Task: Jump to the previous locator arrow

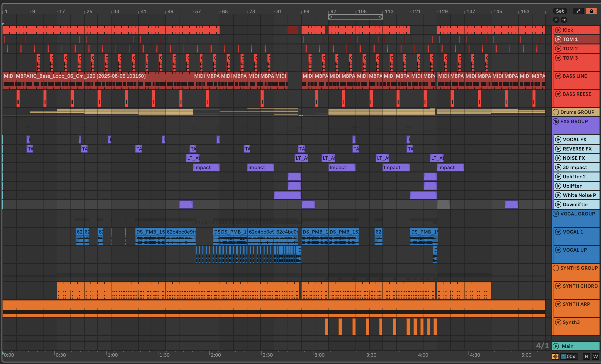Action: coord(556,20)
